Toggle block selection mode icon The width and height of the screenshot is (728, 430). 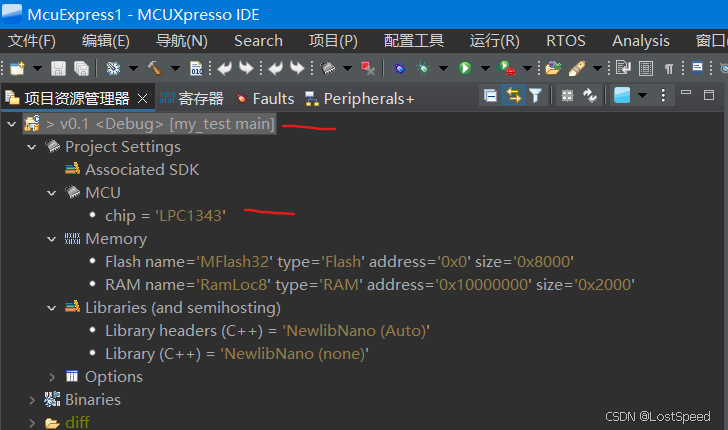(x=646, y=69)
